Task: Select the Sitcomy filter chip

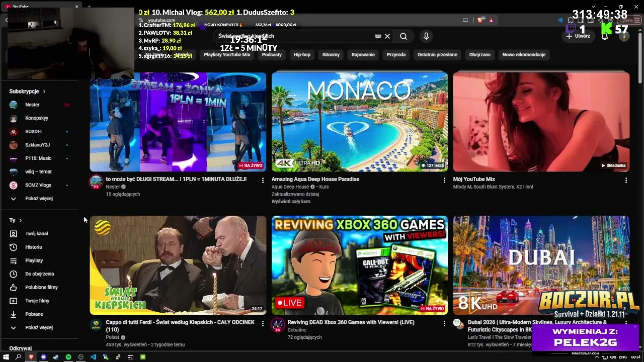Action: 331,55
